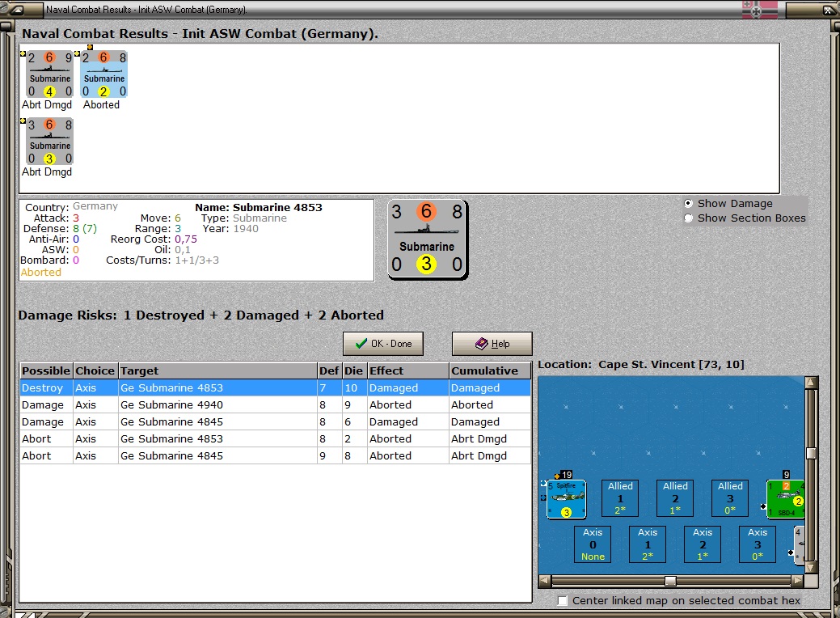Select the submarine counter with attack 3 at top
This screenshot has width=840, height=618.
50,142
